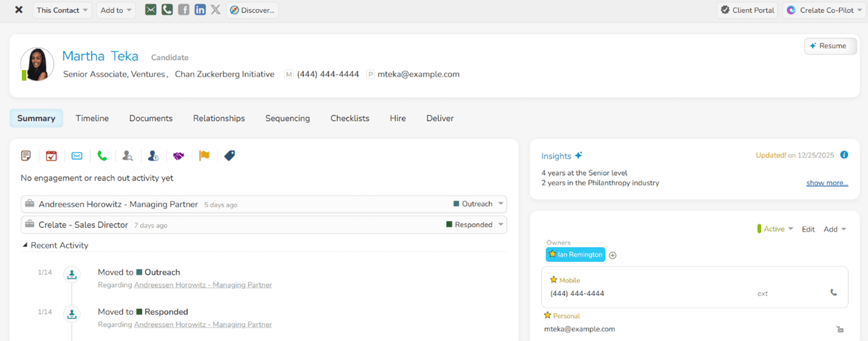Click the Edit link in the details panel
Image resolution: width=868 pixels, height=341 pixels.
tap(808, 229)
